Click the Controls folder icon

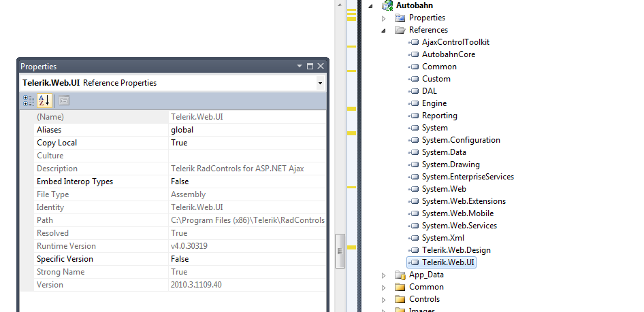point(400,299)
